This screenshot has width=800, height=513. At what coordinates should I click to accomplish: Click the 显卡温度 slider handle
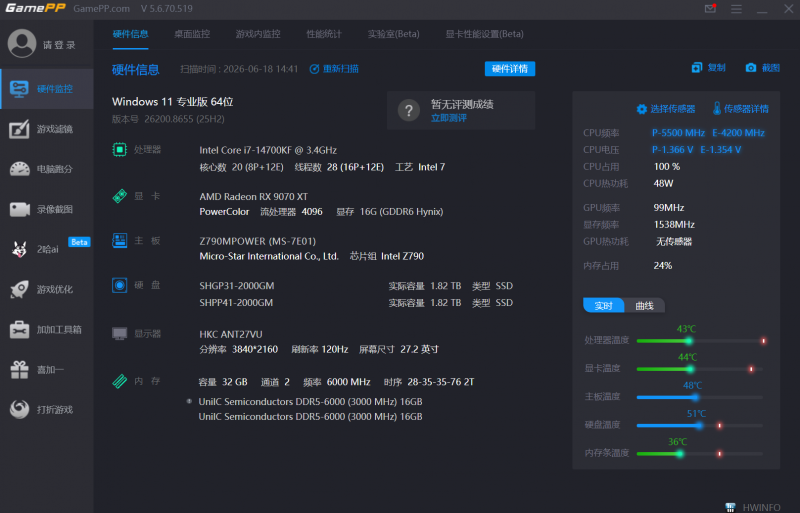click(x=690, y=369)
